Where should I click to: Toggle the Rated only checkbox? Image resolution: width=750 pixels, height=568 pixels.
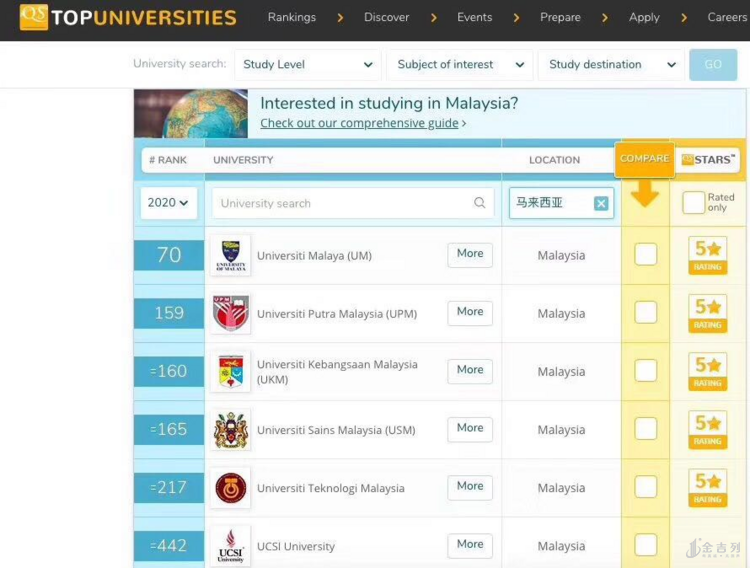click(x=693, y=202)
